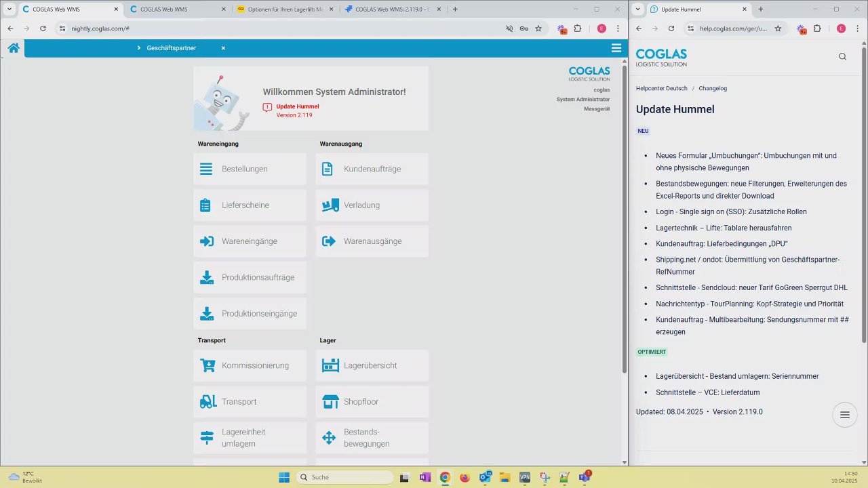The width and height of the screenshot is (868, 488).
Task: Select the Update Hummel browser tab
Action: pos(698,9)
